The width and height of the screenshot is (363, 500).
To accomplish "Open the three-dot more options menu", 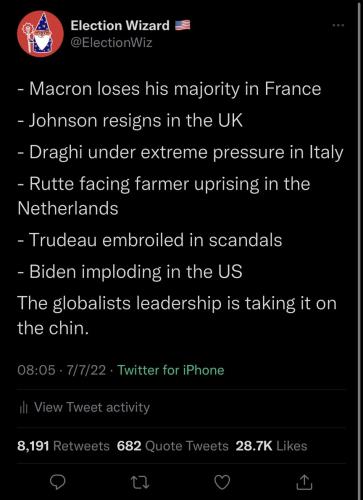I will point(338,25).
